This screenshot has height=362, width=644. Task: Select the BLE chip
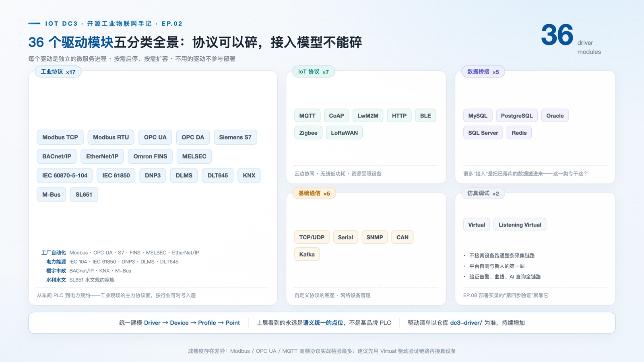click(x=425, y=116)
